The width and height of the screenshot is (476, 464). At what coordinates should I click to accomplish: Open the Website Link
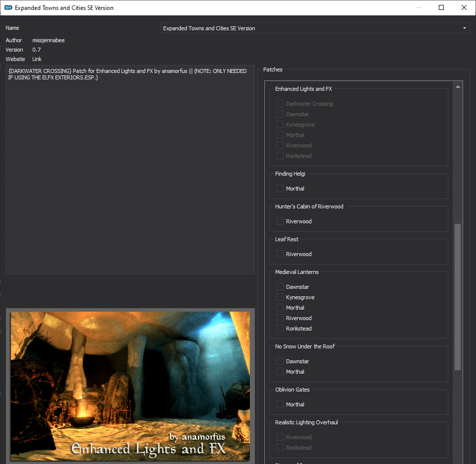tap(37, 59)
